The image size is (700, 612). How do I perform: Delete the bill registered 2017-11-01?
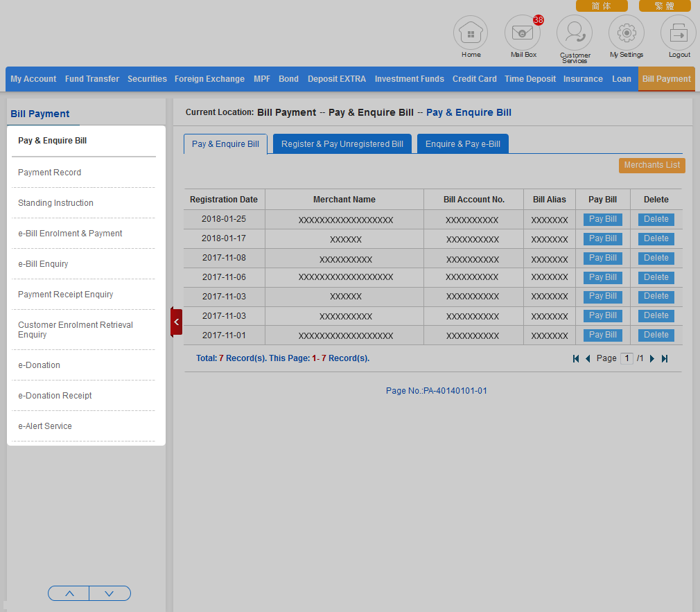coord(656,335)
